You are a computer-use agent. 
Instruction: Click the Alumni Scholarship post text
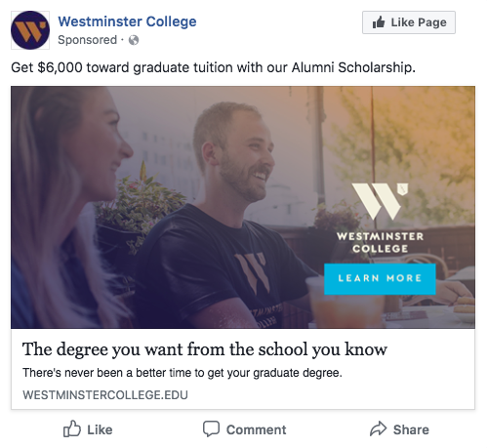coord(213,67)
